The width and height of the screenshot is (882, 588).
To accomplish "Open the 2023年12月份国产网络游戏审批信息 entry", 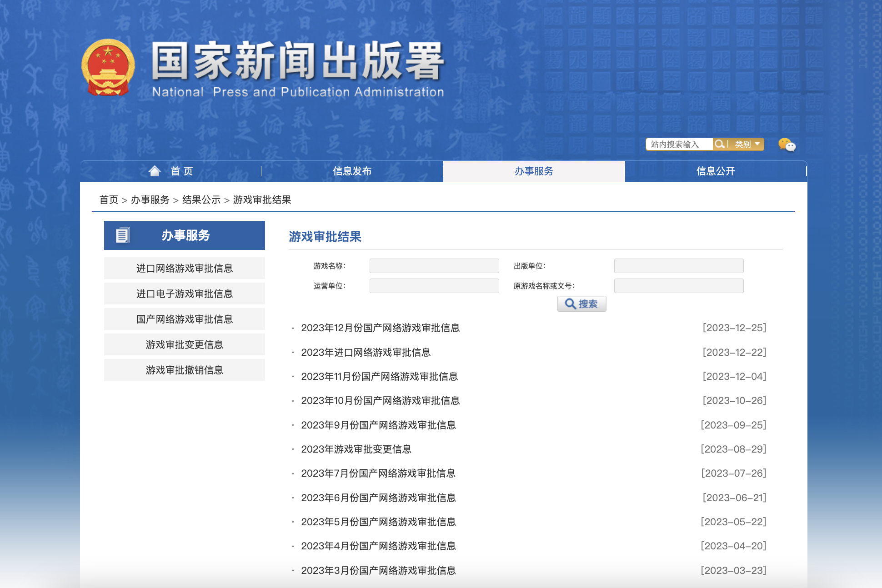I will pyautogui.click(x=381, y=328).
